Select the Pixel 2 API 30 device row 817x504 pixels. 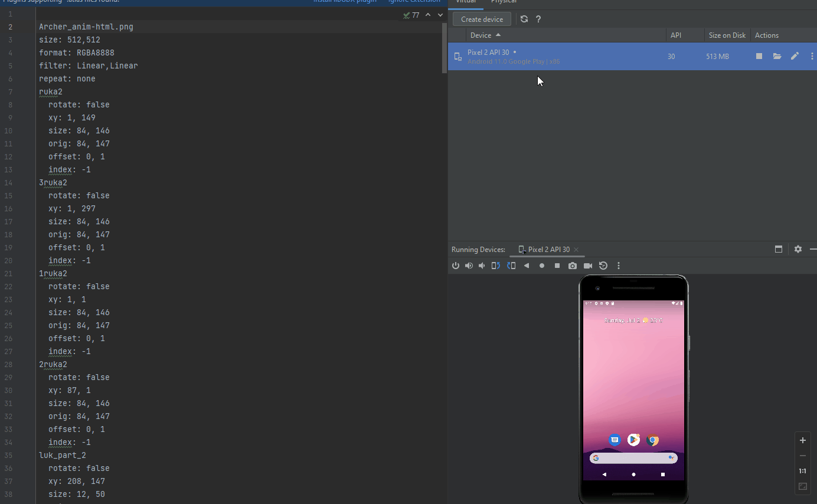(632, 56)
